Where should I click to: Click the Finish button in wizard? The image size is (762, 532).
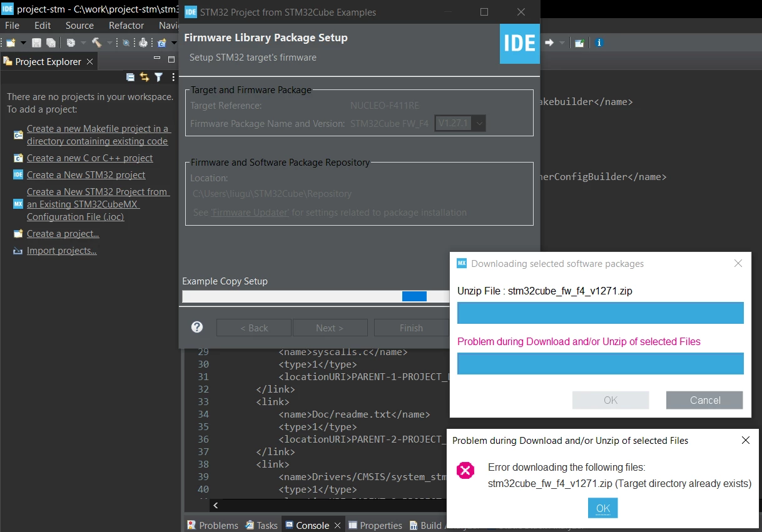click(x=411, y=328)
